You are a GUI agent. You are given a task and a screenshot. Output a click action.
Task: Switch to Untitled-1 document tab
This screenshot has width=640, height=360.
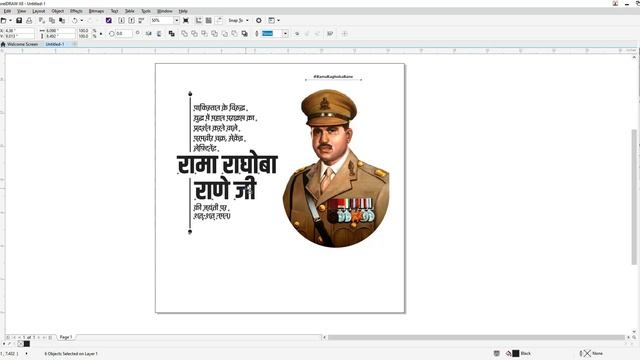[55, 44]
